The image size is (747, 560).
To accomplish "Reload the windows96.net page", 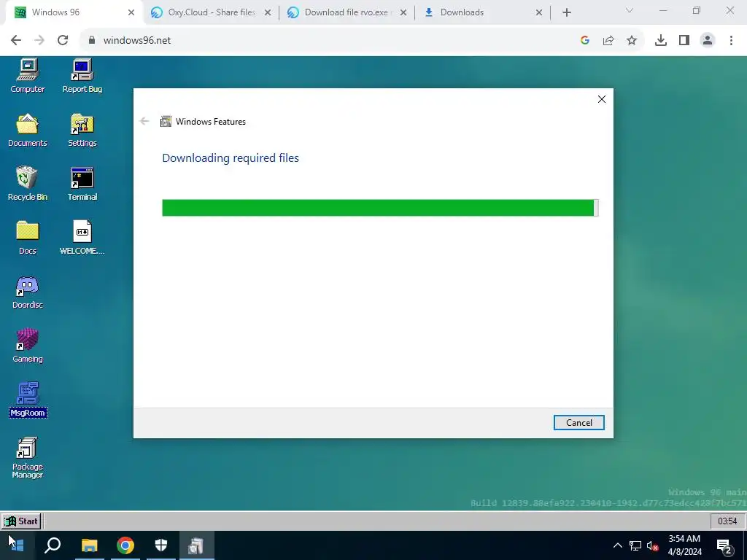I will tap(63, 40).
